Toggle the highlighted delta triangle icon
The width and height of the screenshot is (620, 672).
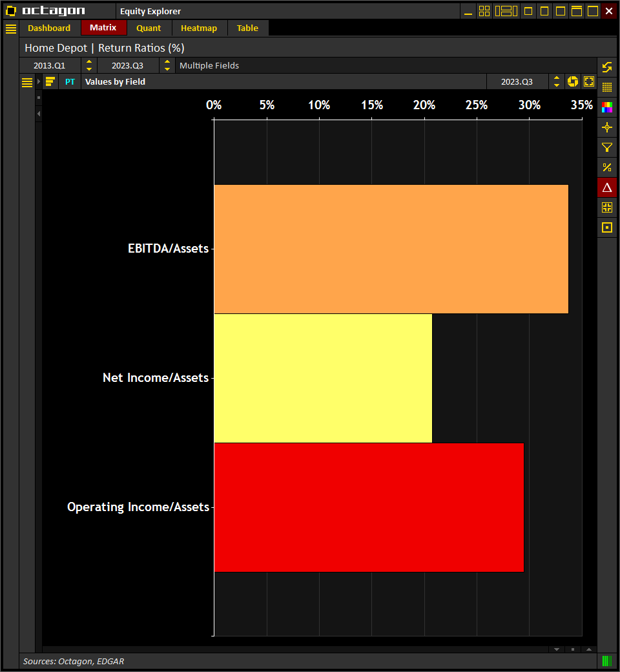606,187
